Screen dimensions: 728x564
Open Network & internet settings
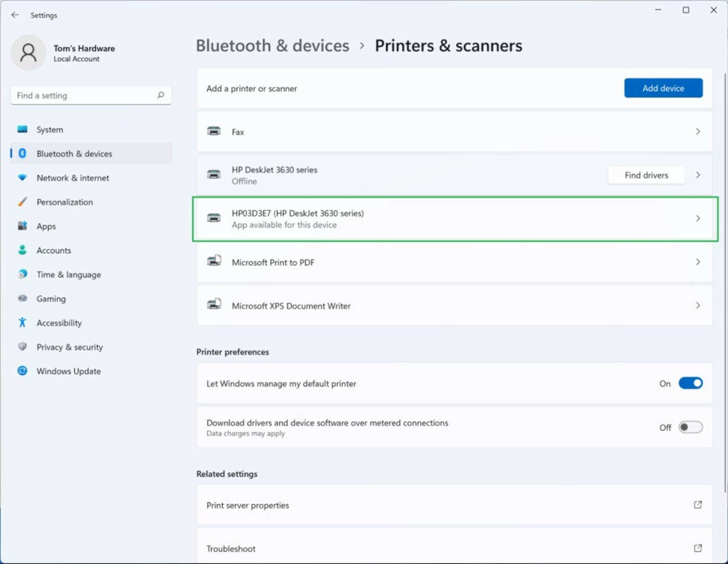point(73,178)
